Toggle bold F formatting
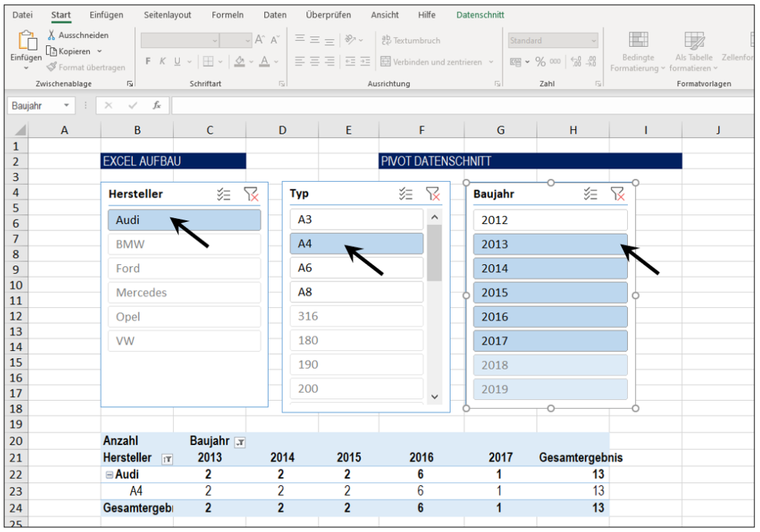Viewport: 760px width, 532px height. 148,61
